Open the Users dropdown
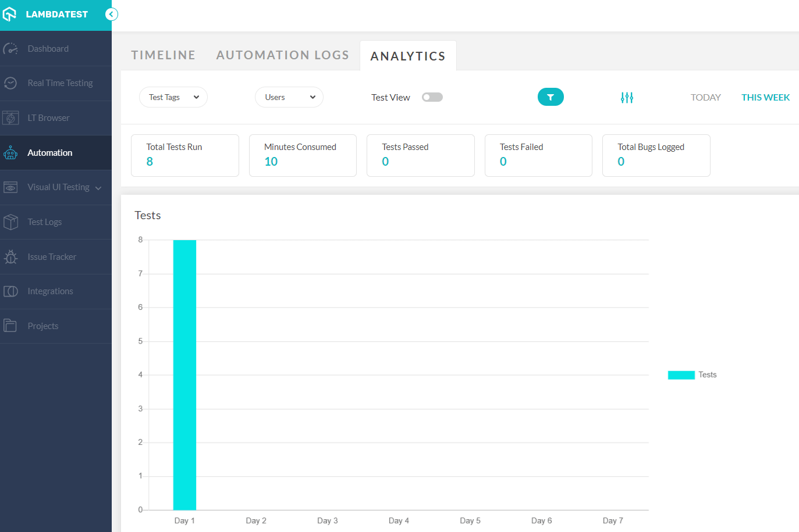799x532 pixels. pyautogui.click(x=289, y=97)
